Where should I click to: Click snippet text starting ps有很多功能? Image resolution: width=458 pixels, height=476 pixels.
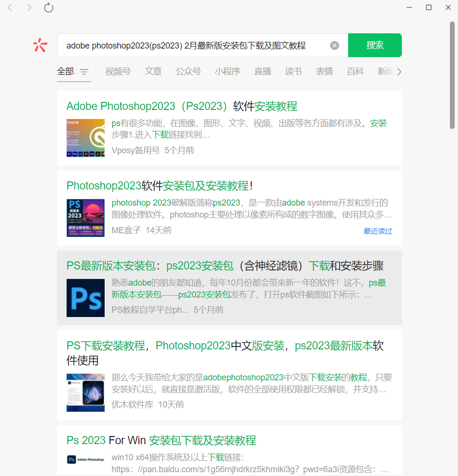pos(249,129)
